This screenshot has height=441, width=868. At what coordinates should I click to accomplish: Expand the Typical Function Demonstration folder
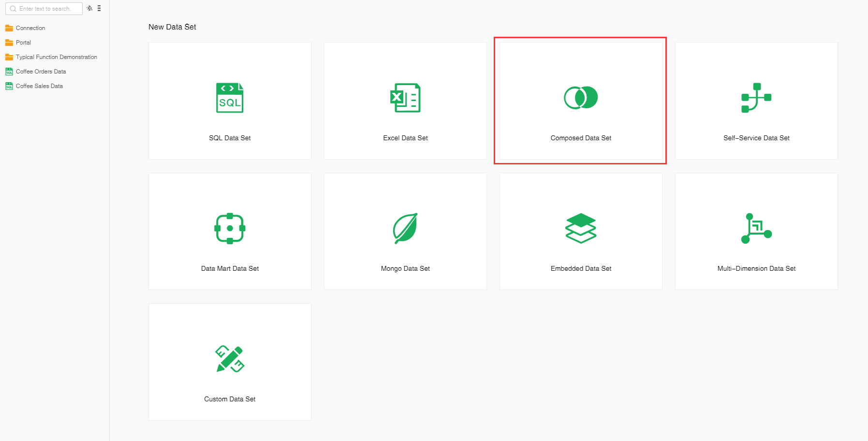tap(56, 57)
